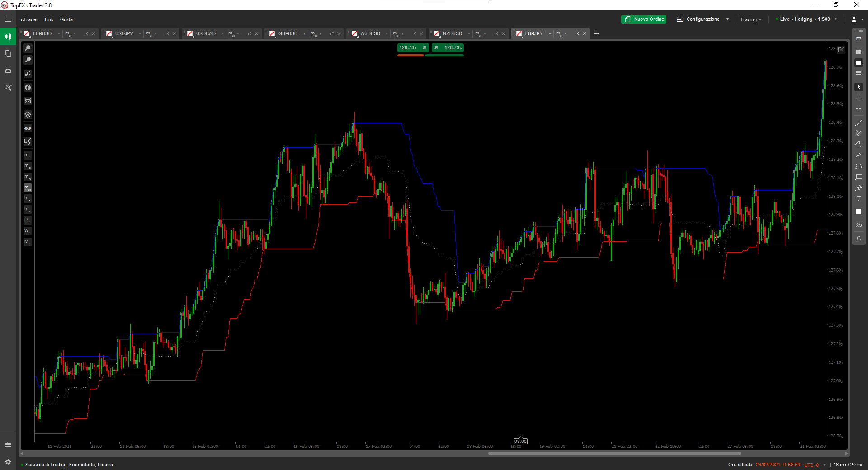Click the Nuovo Ordine button
868x470 pixels.
click(x=644, y=19)
